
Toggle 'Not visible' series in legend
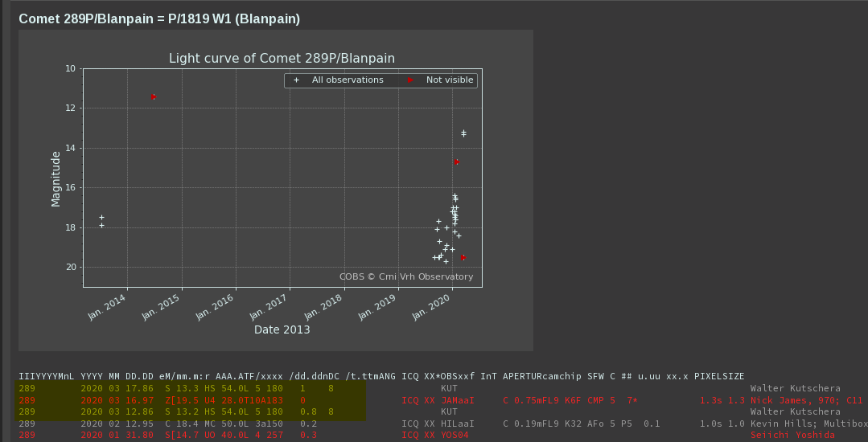(450, 80)
